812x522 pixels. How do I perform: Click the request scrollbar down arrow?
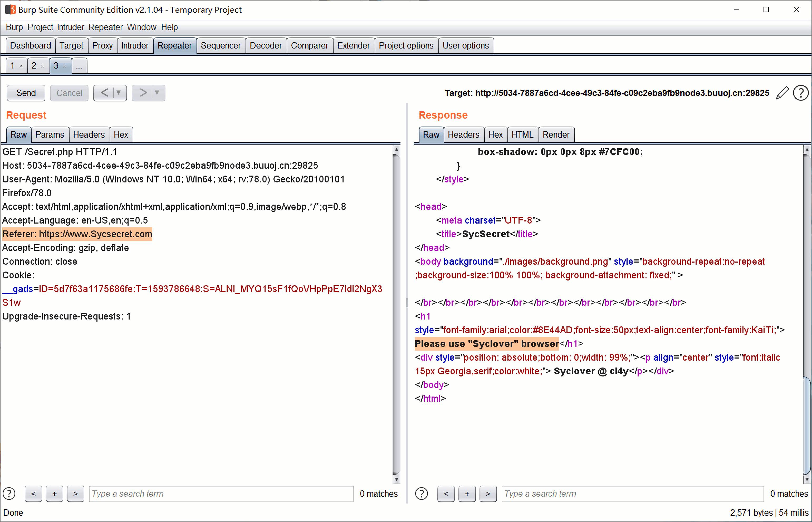pos(396,479)
